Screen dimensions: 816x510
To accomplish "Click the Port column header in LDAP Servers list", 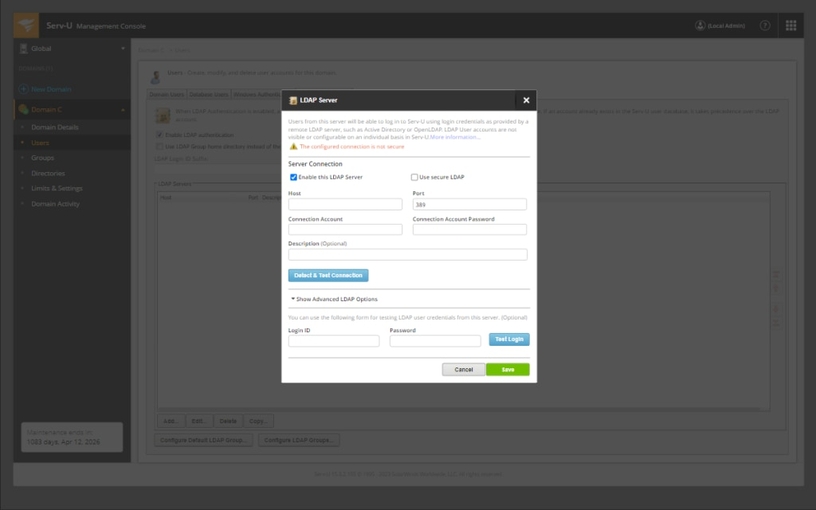I will (253, 198).
